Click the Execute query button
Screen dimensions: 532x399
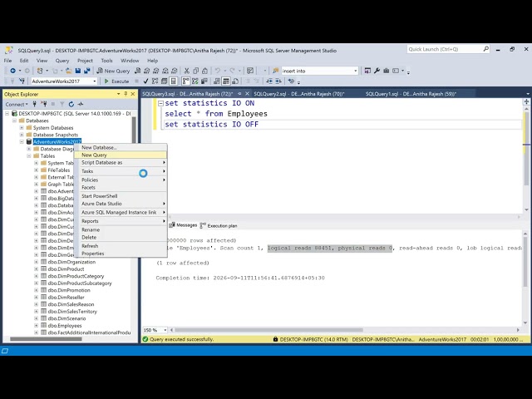116,81
